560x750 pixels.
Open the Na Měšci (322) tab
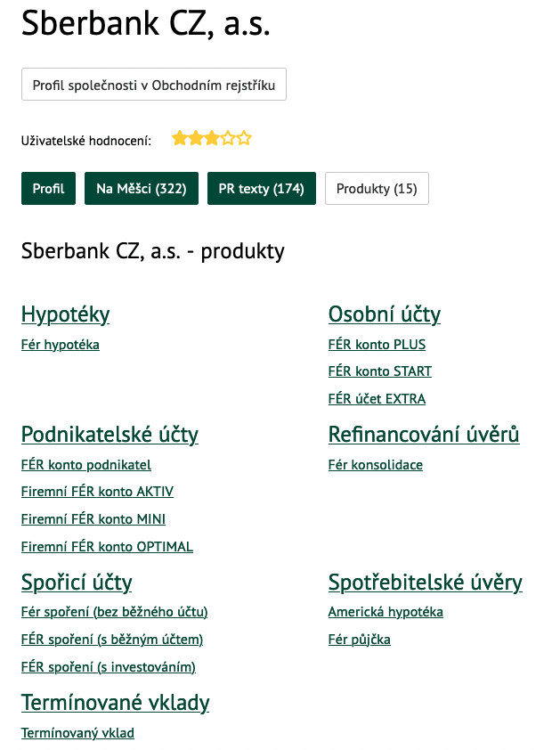142,189
